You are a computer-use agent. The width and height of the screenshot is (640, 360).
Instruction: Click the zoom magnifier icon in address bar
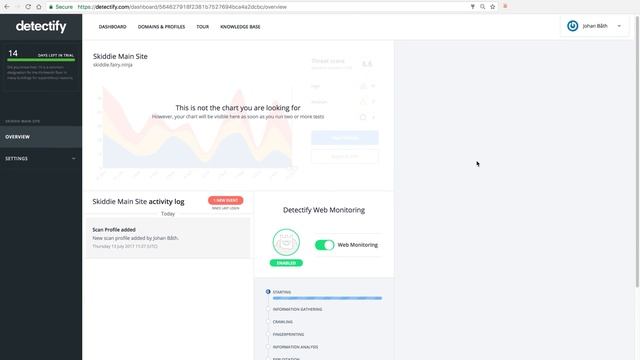point(482,7)
